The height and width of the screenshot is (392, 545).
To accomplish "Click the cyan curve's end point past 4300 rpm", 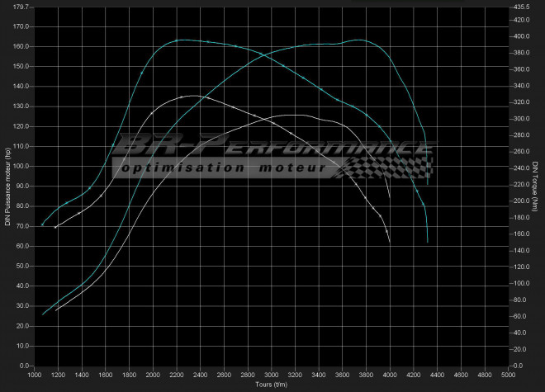I will click(428, 241).
